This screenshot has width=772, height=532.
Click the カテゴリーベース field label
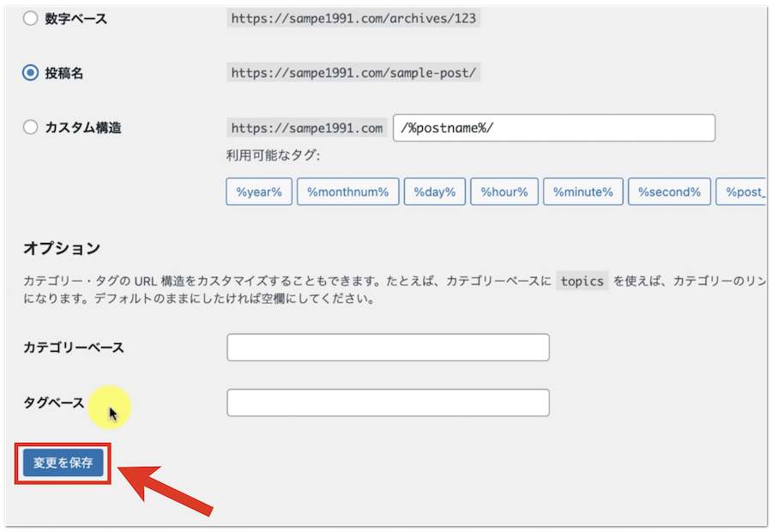pos(74,348)
